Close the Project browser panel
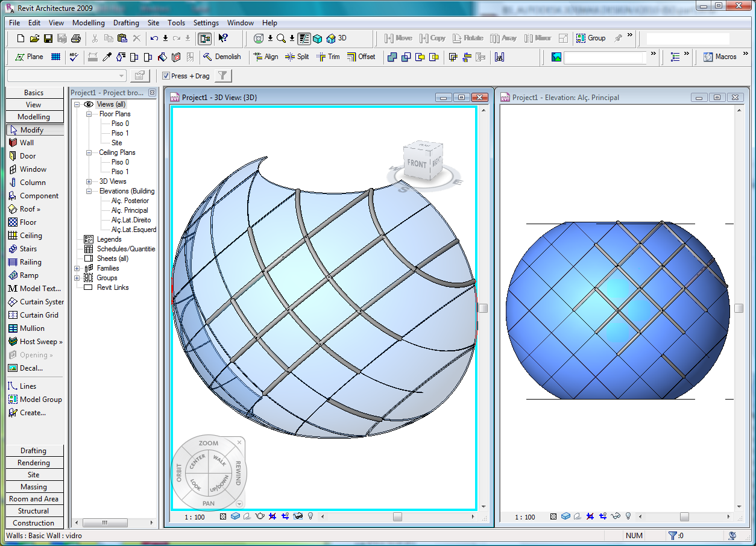This screenshot has width=756, height=546. pos(152,93)
